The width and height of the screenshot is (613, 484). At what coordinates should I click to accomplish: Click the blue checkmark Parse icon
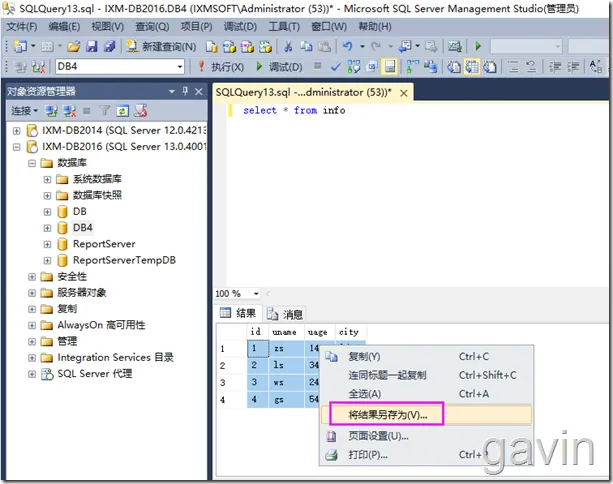[335, 67]
